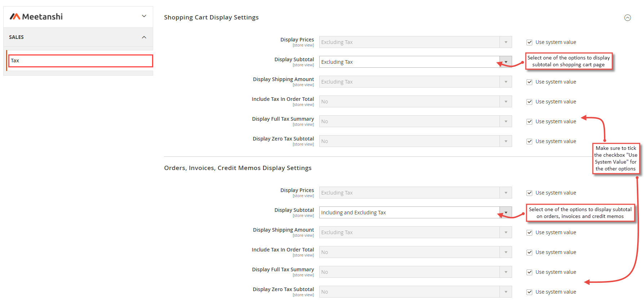Toggle system value for orders Include Tax In Order Total

tap(529, 253)
